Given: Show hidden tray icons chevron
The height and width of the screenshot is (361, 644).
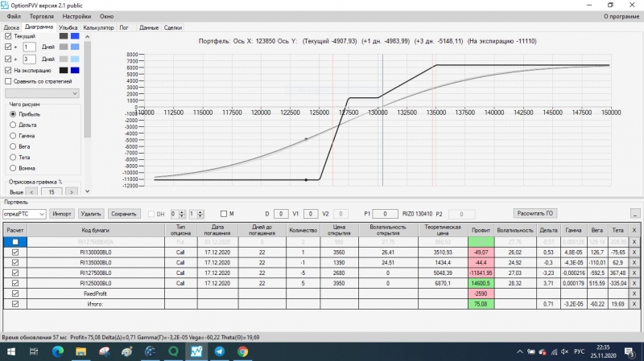Looking at the screenshot, I should [519, 351].
